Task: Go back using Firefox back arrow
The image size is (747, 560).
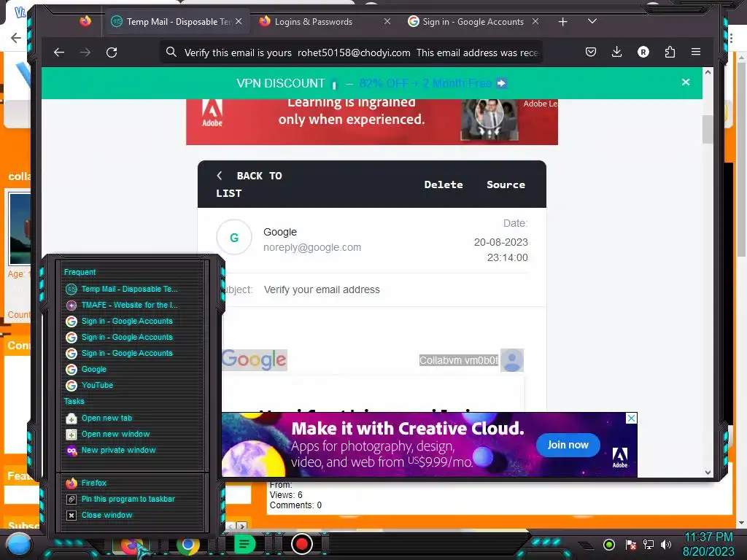Action: pos(59,52)
